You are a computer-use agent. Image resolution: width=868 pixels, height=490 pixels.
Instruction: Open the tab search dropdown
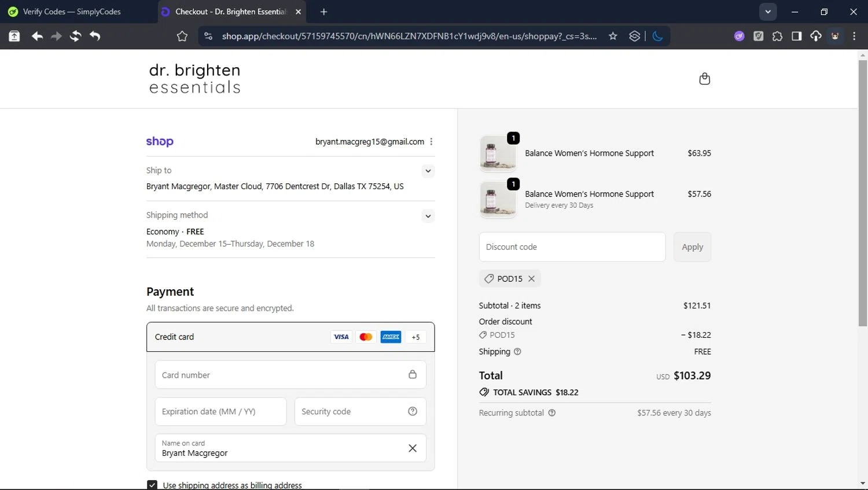(x=768, y=12)
